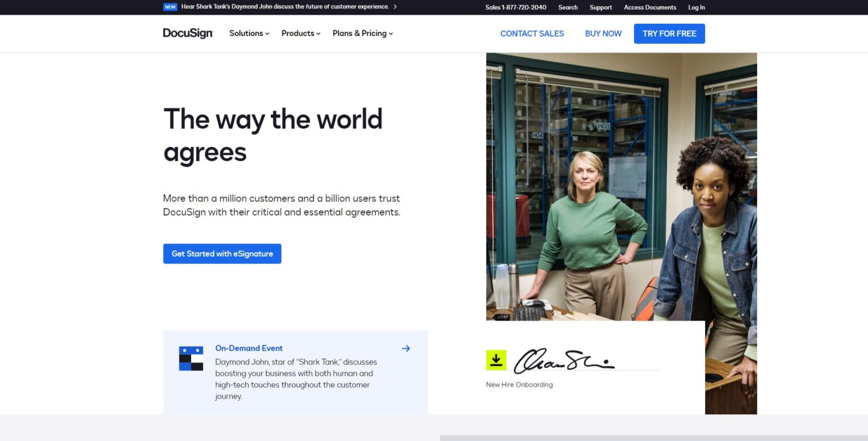Click the hero photo of two women
868x441 pixels.
[x=621, y=187]
